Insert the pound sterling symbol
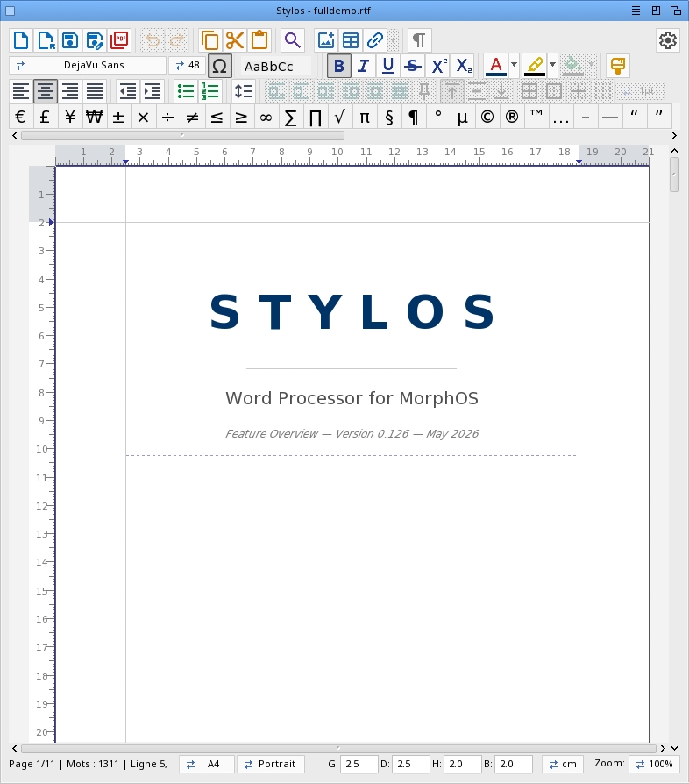Viewport: 689px width, 784px height. click(x=45, y=117)
